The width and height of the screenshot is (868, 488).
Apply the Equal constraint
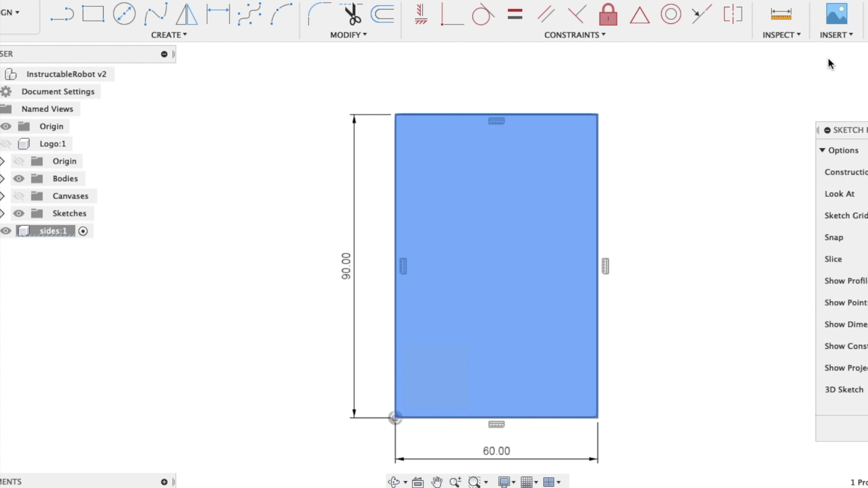(x=515, y=14)
